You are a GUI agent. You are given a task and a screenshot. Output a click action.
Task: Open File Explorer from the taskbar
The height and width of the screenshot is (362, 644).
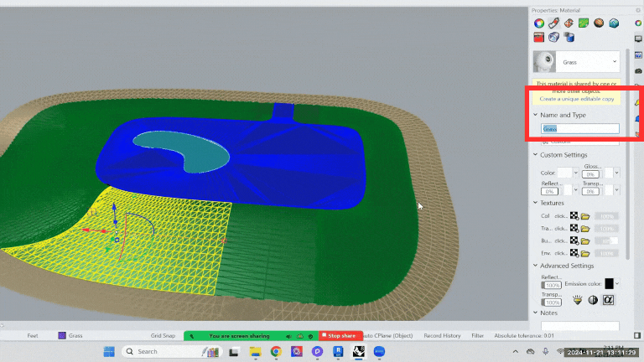[x=255, y=352]
